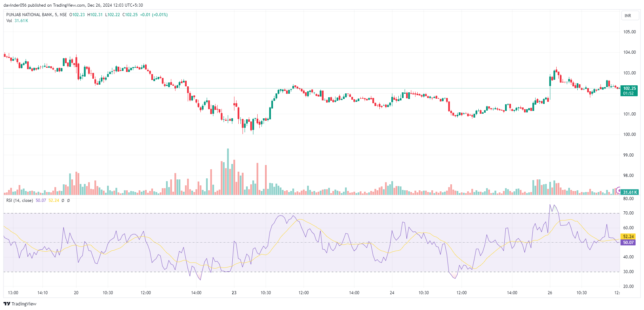Click the green current price label 102.25
The image size is (644, 310).
(629, 91)
